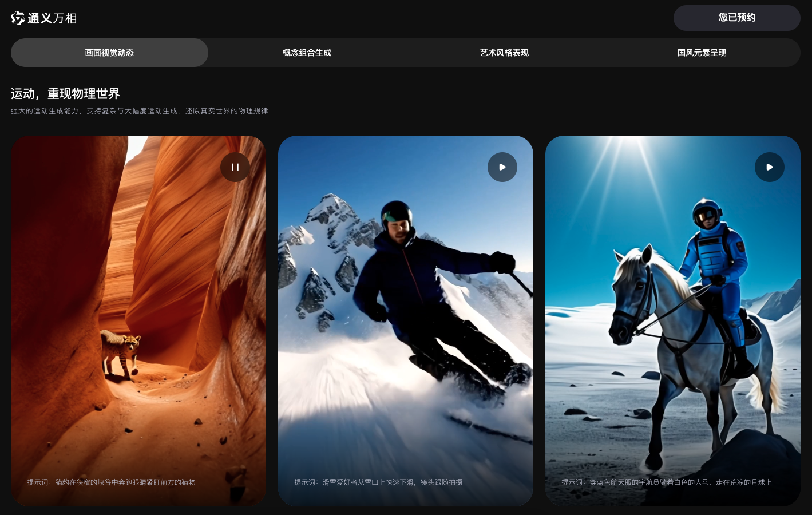
Task: Pause the canyon leopard video
Action: [x=235, y=167]
